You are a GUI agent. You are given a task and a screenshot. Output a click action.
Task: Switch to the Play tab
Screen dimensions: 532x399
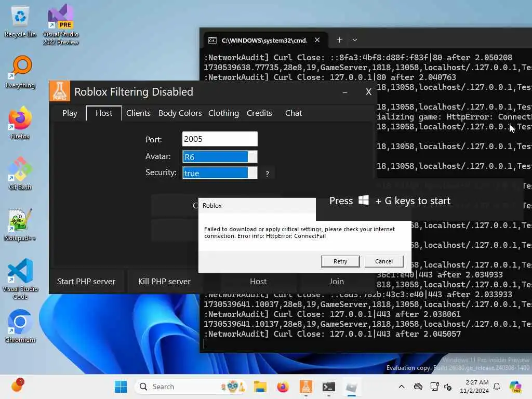pyautogui.click(x=70, y=113)
